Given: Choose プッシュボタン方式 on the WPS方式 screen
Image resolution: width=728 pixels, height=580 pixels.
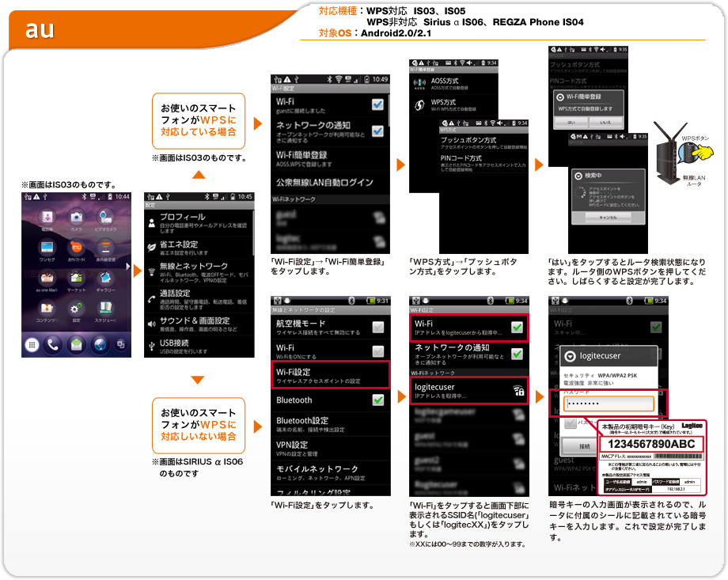Looking at the screenshot, I should pos(483,143).
